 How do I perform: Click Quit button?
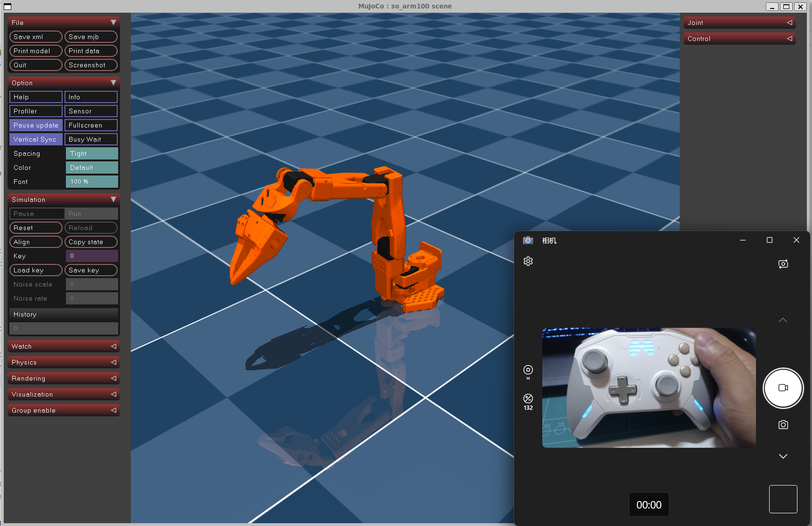point(36,65)
